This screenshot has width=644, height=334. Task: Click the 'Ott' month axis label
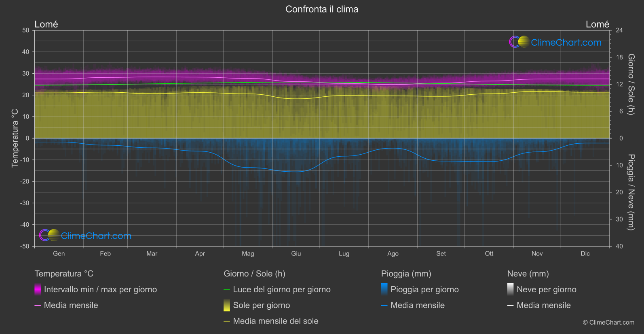[489, 253]
